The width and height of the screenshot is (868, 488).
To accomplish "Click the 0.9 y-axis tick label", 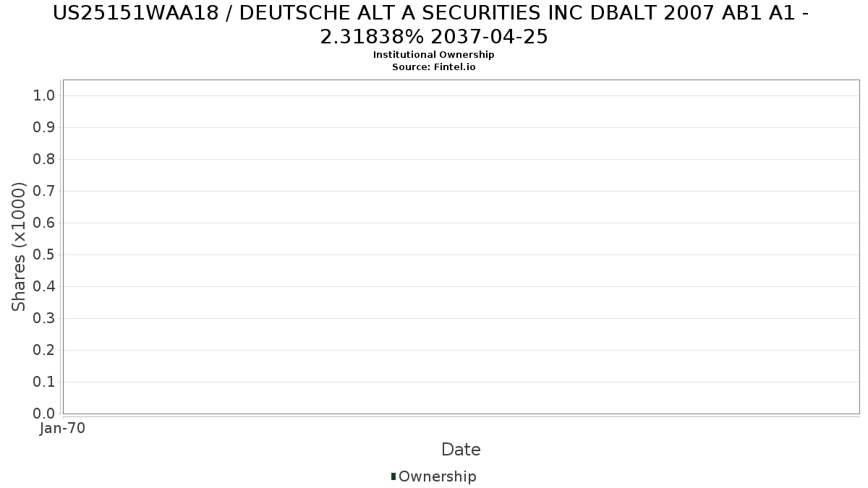I will click(45, 128).
